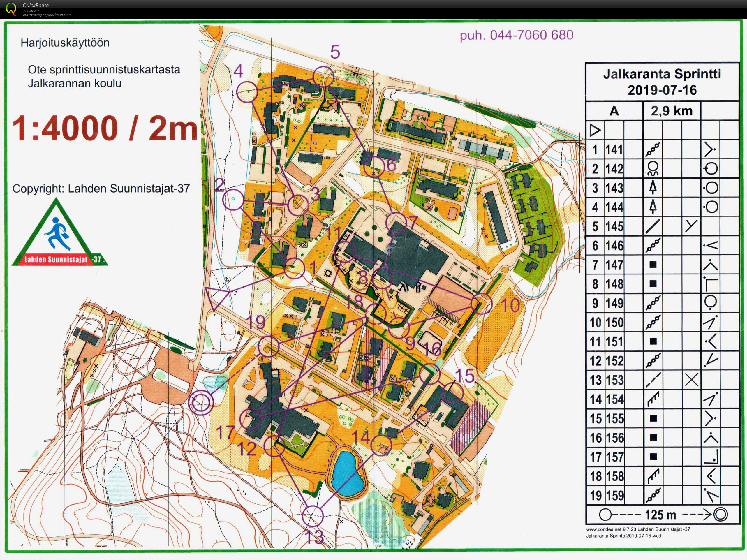Select control circle 4 on the map
Image resolution: width=747 pixels, height=560 pixels.
(x=247, y=91)
